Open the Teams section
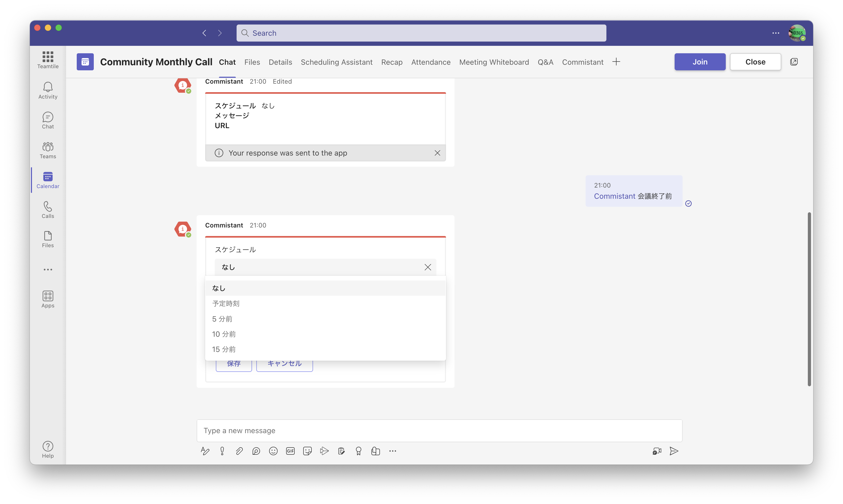The width and height of the screenshot is (843, 504). 48,150
